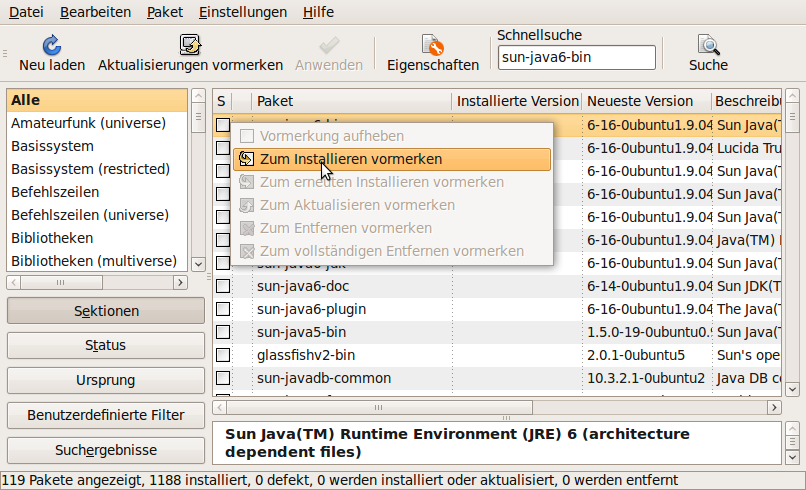Open the Bearbeiten menu
The image size is (806, 490).
95,12
